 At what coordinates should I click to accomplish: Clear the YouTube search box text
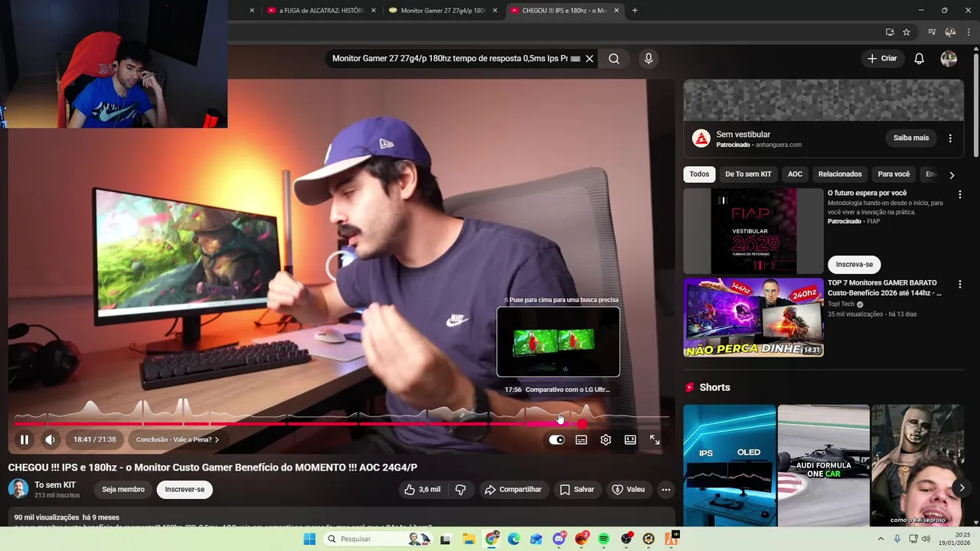(590, 59)
